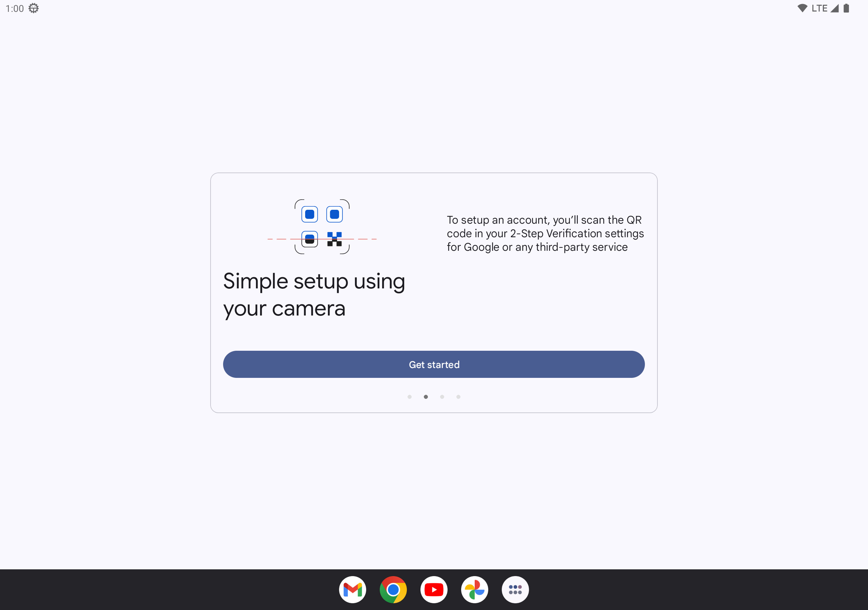Click the 'Simple setup using your camera' heading

(314, 295)
